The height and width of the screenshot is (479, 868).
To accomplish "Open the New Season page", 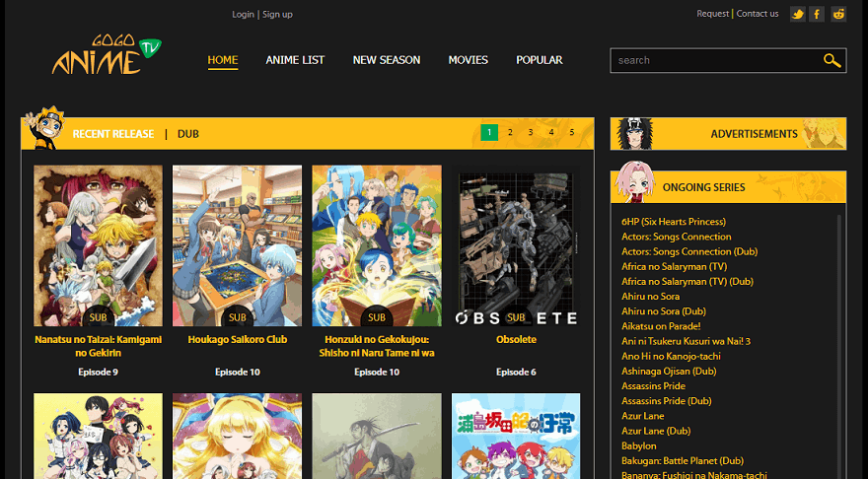I will (x=387, y=60).
